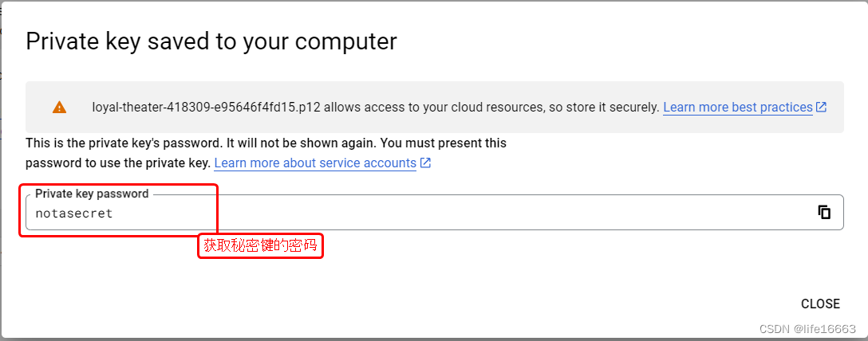Click the CLOSE button
The height and width of the screenshot is (341, 868).
(820, 304)
